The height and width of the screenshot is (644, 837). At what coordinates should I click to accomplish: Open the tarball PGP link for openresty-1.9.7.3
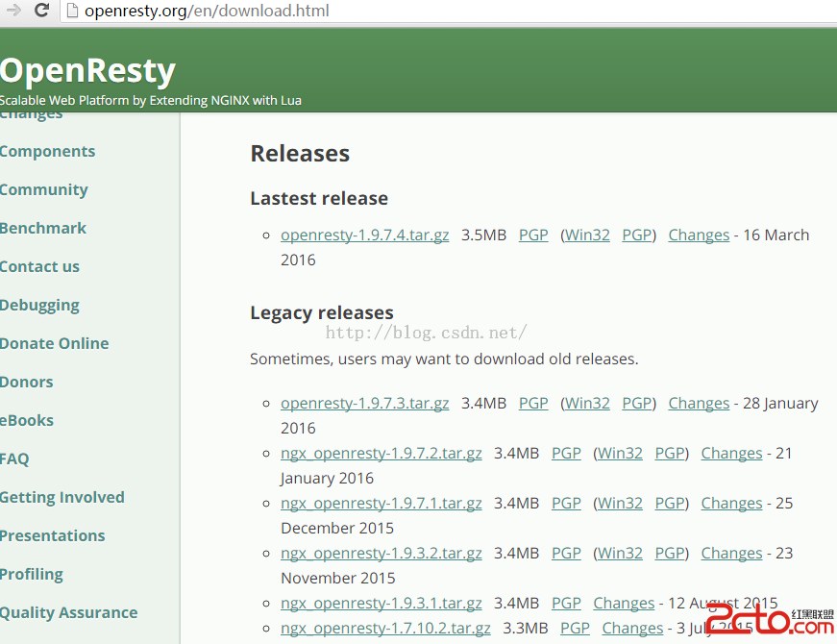(533, 404)
